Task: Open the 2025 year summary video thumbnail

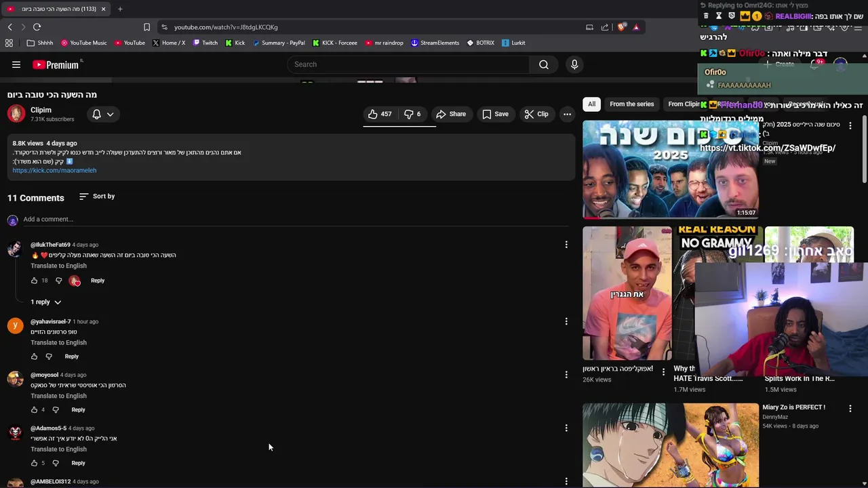Action: point(671,169)
